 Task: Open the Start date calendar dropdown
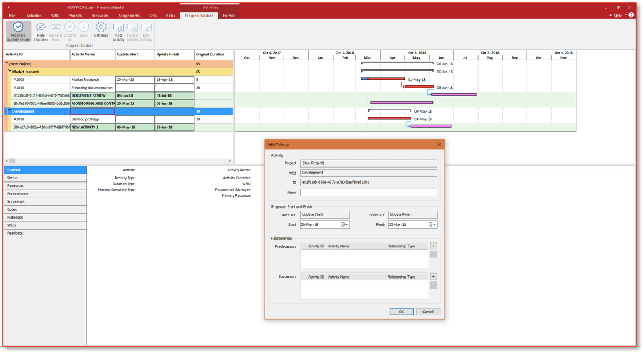click(x=345, y=225)
